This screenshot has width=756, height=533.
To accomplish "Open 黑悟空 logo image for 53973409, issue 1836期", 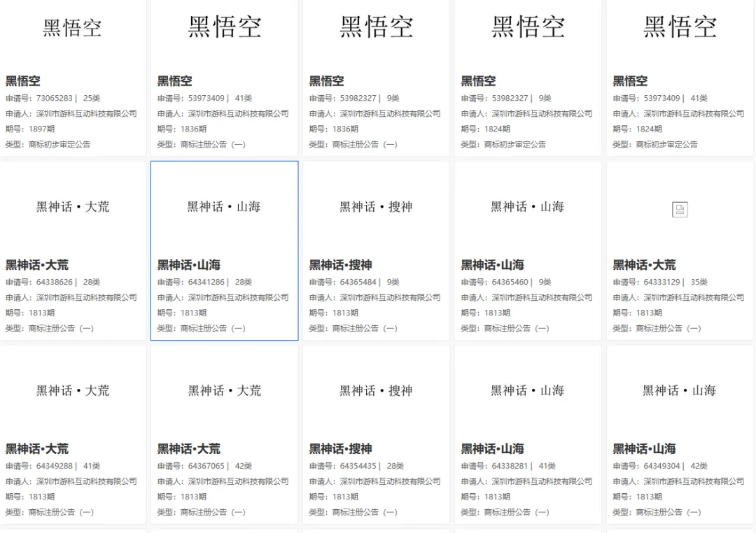I will click(225, 27).
